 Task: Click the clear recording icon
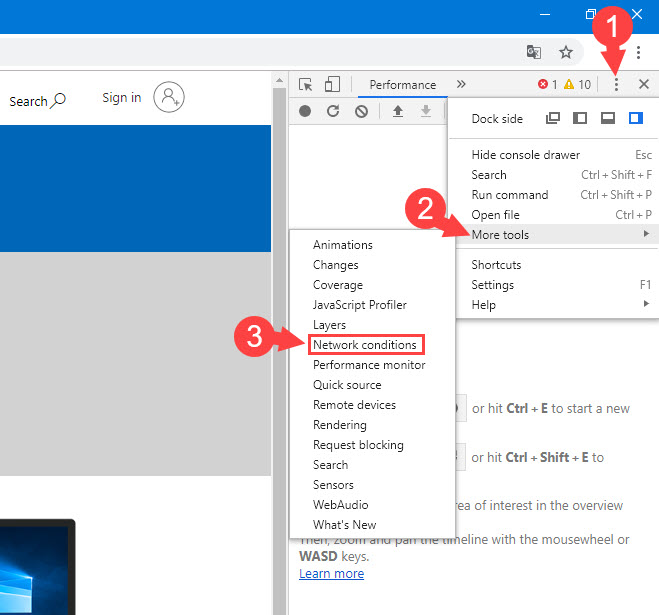point(361,111)
